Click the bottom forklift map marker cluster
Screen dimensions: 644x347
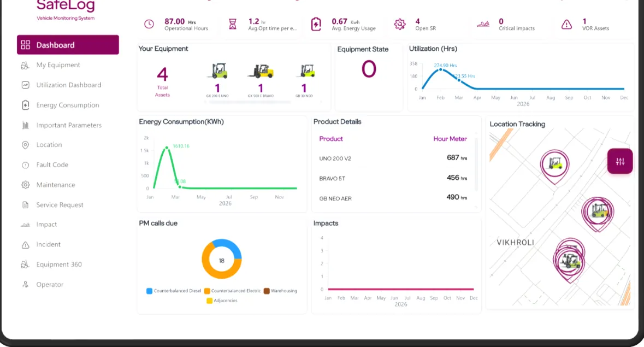click(569, 260)
